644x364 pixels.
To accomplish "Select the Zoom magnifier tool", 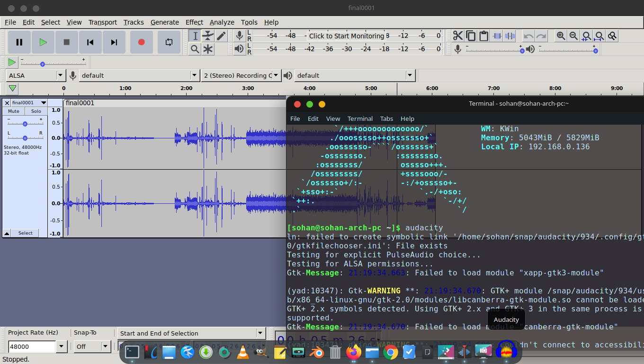I will click(195, 49).
